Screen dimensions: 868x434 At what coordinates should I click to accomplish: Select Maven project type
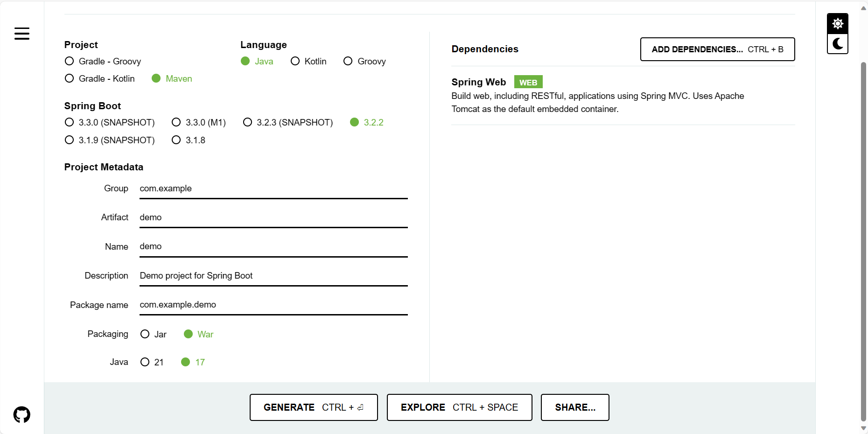tap(172, 78)
